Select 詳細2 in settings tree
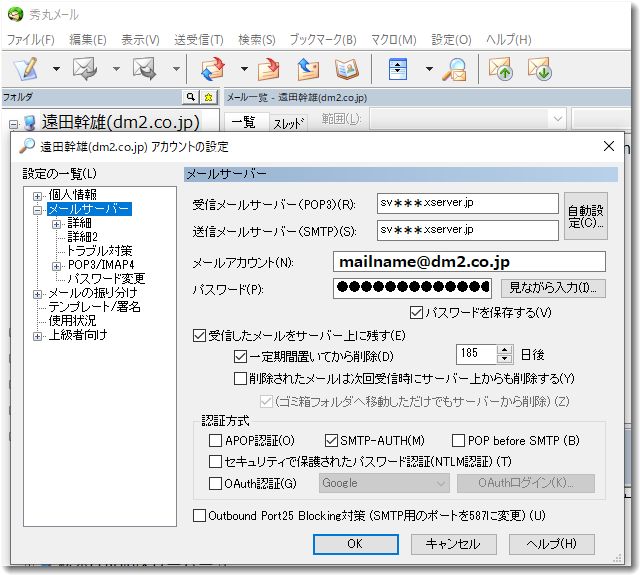This screenshot has width=640, height=575. (x=82, y=237)
